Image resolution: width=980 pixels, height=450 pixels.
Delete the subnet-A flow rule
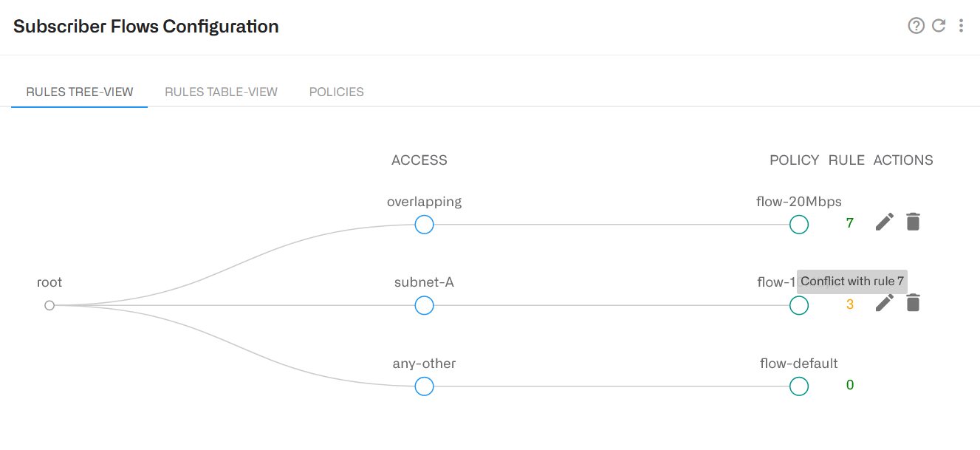point(913,303)
